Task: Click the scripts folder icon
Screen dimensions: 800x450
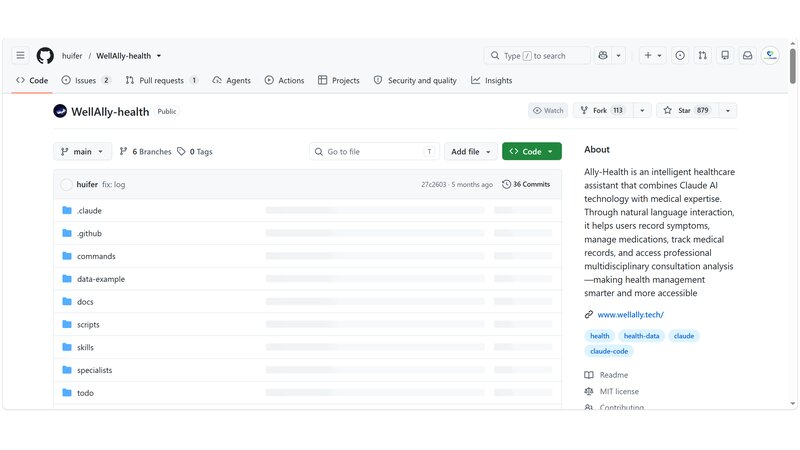Action: click(x=67, y=324)
